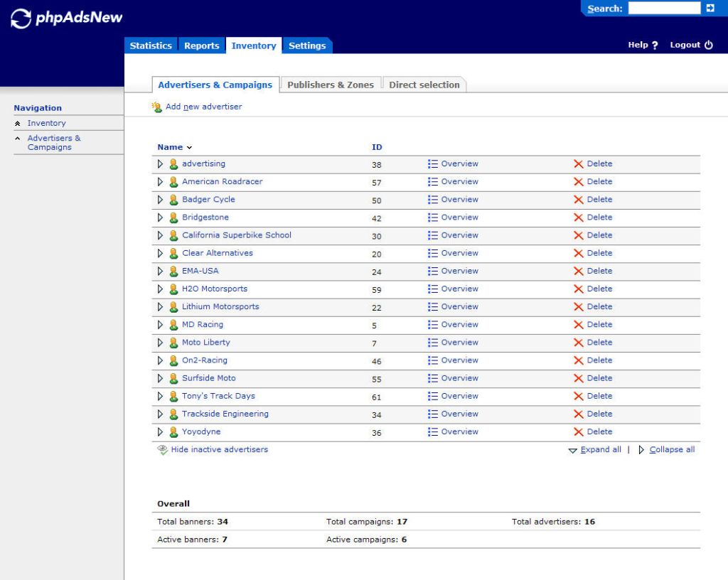The width and height of the screenshot is (728, 580).
Task: Click the search submit arrow icon
Action: click(710, 8)
